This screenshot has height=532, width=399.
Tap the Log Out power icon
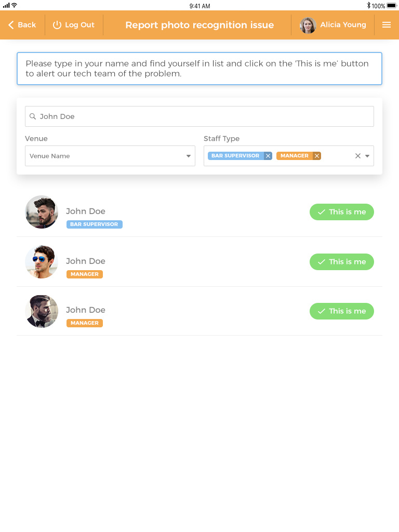coord(57,24)
